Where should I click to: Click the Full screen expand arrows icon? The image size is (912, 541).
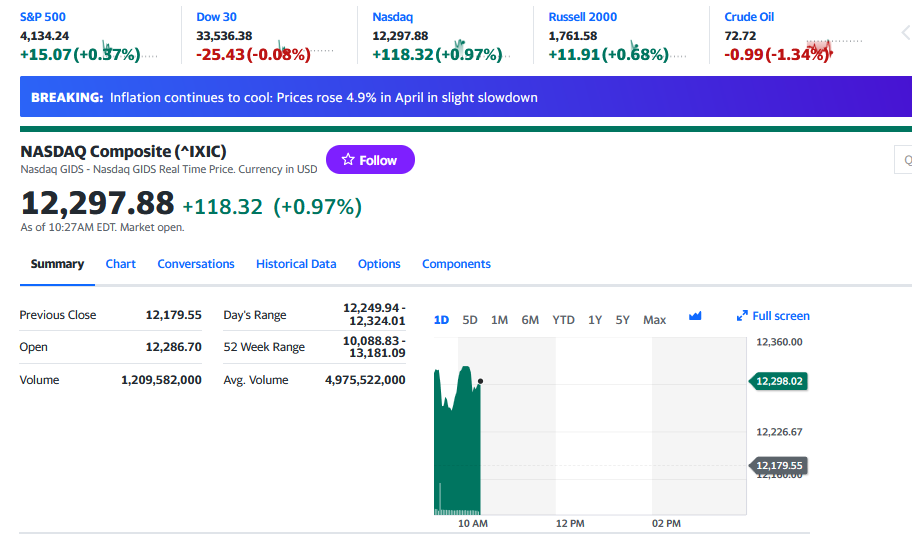[x=742, y=316]
